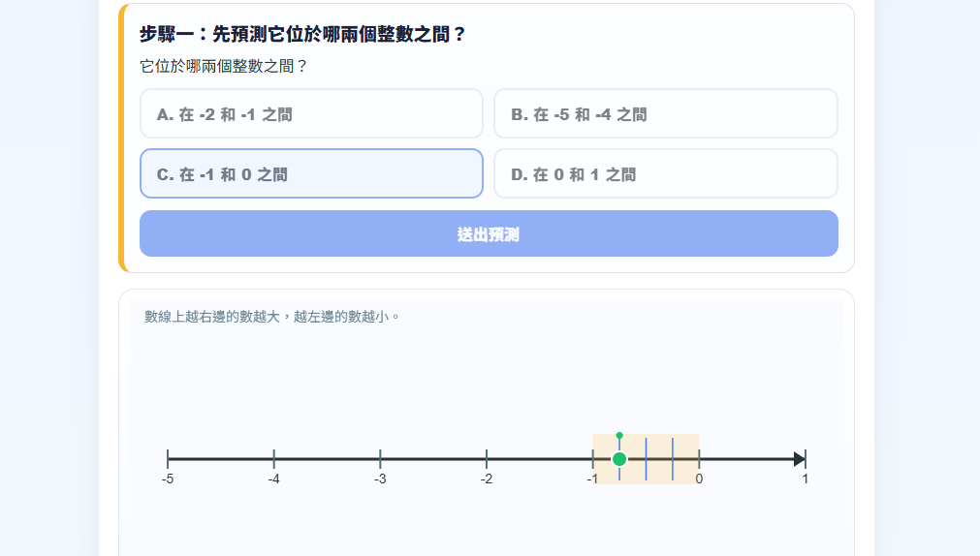This screenshot has width=980, height=556.
Task: Click tick mark labeled -4 on number line
Action: coord(273,459)
